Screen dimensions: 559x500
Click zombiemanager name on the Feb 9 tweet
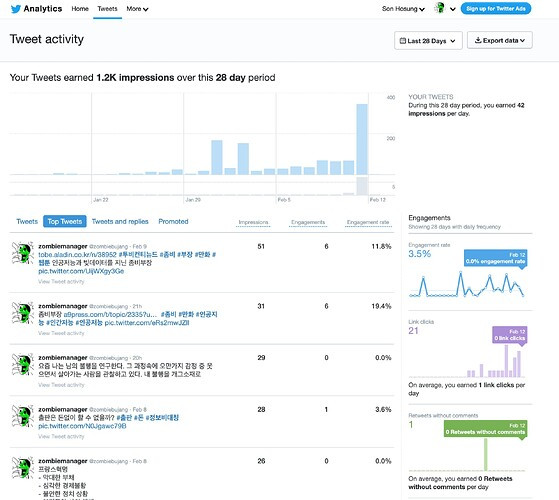click(63, 246)
